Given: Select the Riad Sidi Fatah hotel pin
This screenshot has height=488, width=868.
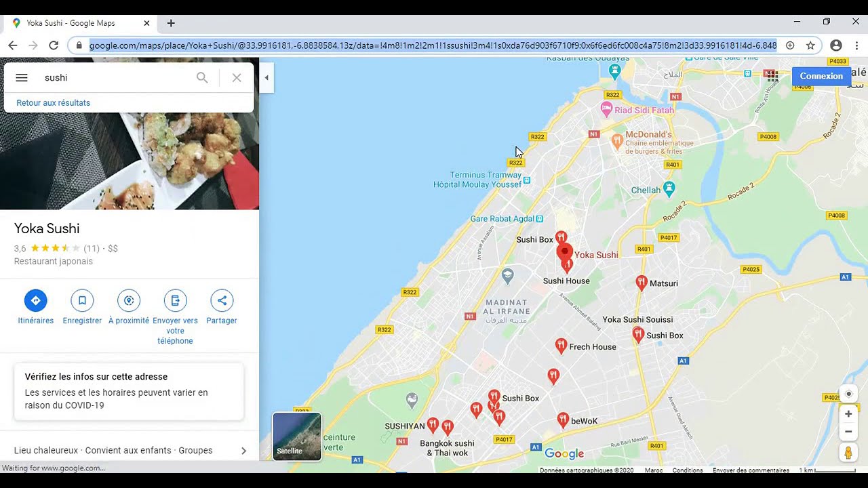Looking at the screenshot, I should pyautogui.click(x=607, y=109).
